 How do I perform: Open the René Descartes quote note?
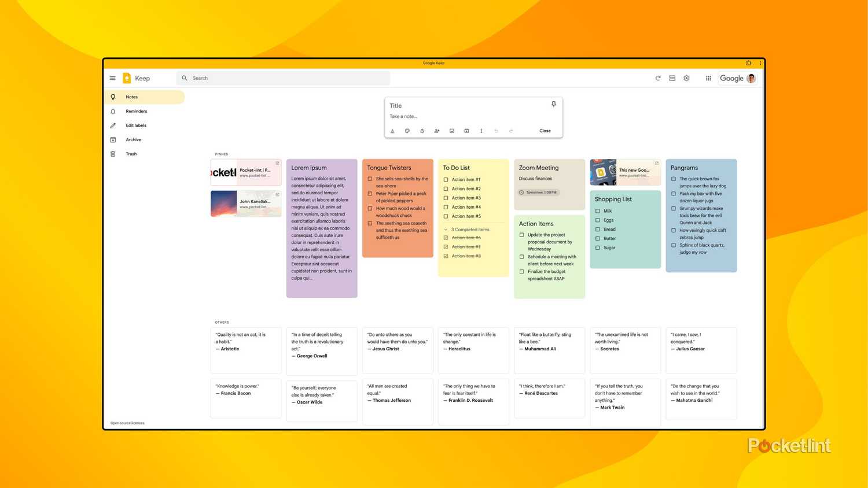550,398
